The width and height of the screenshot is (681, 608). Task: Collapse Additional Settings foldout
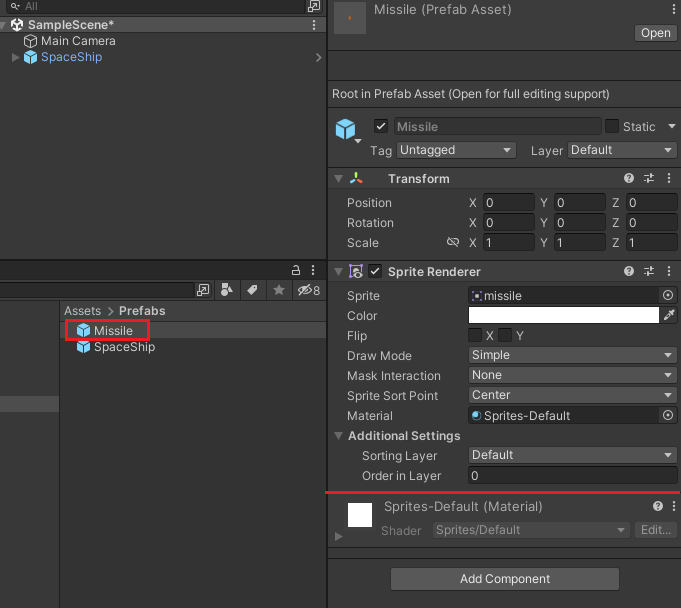(338, 436)
